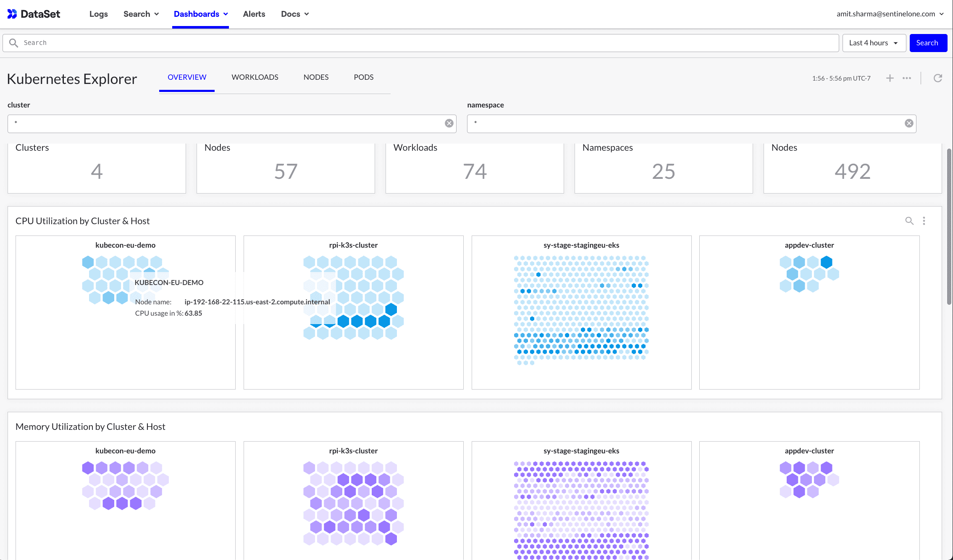
Task: Click rpi-k3s-cluster CPU cluster title
Action: [x=353, y=245]
